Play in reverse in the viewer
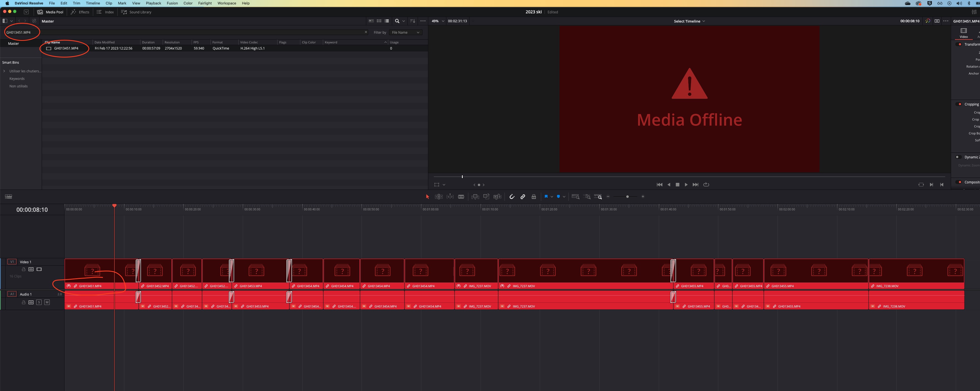Image resolution: width=980 pixels, height=391 pixels. point(669,185)
